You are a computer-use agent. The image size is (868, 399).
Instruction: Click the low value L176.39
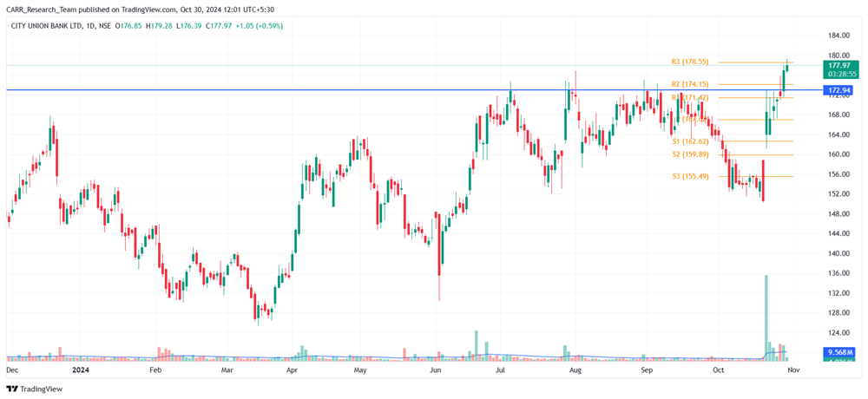pos(187,26)
